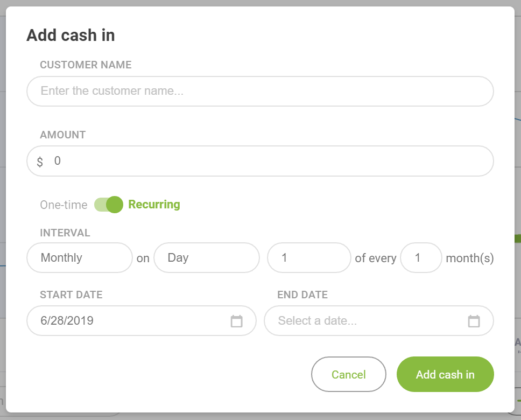This screenshot has height=420, width=521.
Task: Focus the Amount field showing 0
Action: pyautogui.click(x=260, y=161)
